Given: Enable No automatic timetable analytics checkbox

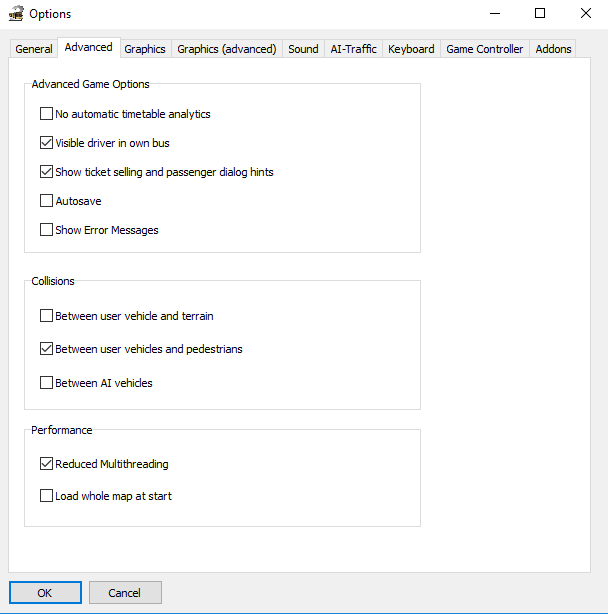Looking at the screenshot, I should 46,114.
